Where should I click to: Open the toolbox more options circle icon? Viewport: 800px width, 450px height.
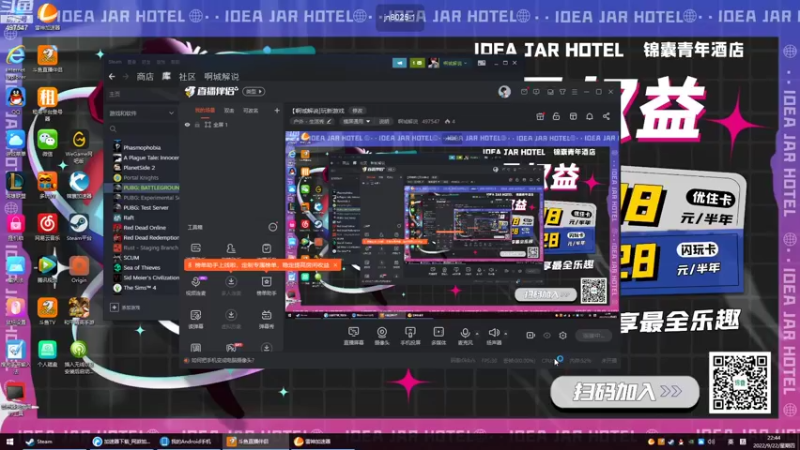tap(273, 227)
